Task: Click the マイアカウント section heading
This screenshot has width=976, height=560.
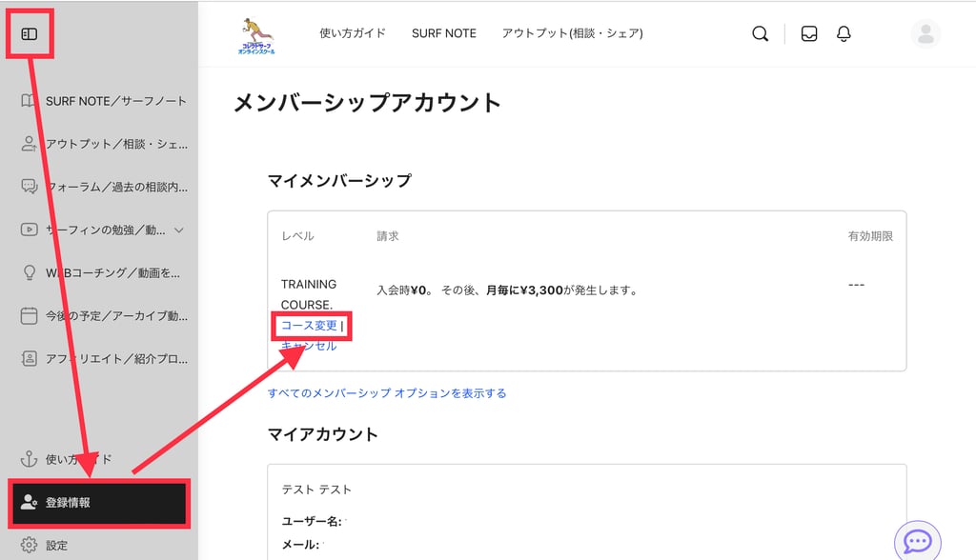Action: (322, 434)
